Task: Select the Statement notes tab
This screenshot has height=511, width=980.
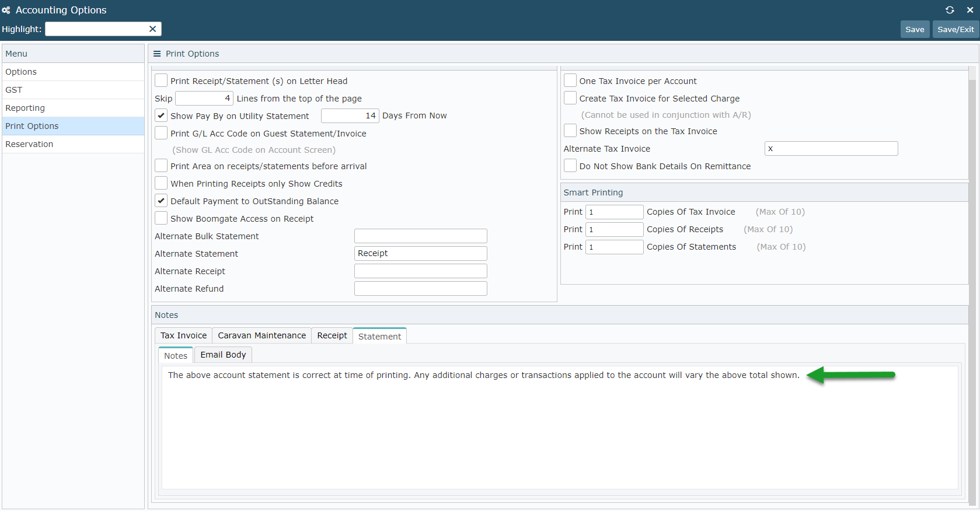Action: pos(379,336)
